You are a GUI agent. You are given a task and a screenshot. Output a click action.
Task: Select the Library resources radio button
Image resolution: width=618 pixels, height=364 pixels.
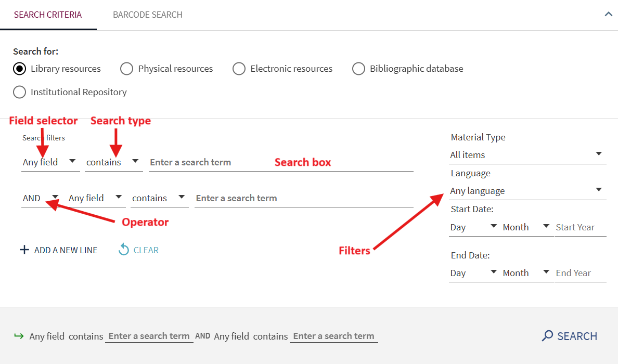pos(20,69)
